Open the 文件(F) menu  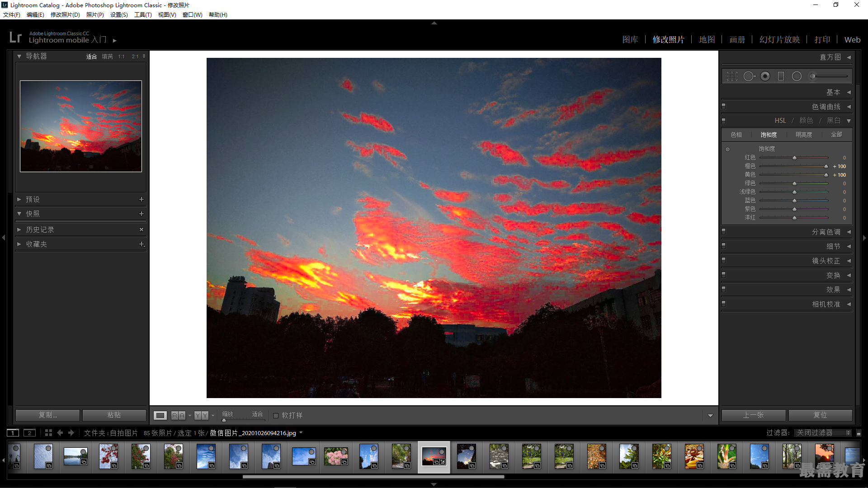(x=12, y=15)
